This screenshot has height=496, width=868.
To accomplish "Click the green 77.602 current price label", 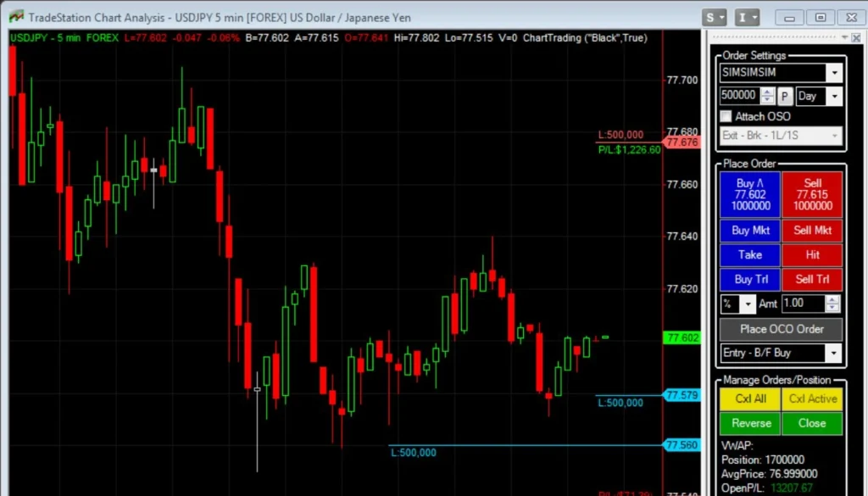I will (682, 337).
